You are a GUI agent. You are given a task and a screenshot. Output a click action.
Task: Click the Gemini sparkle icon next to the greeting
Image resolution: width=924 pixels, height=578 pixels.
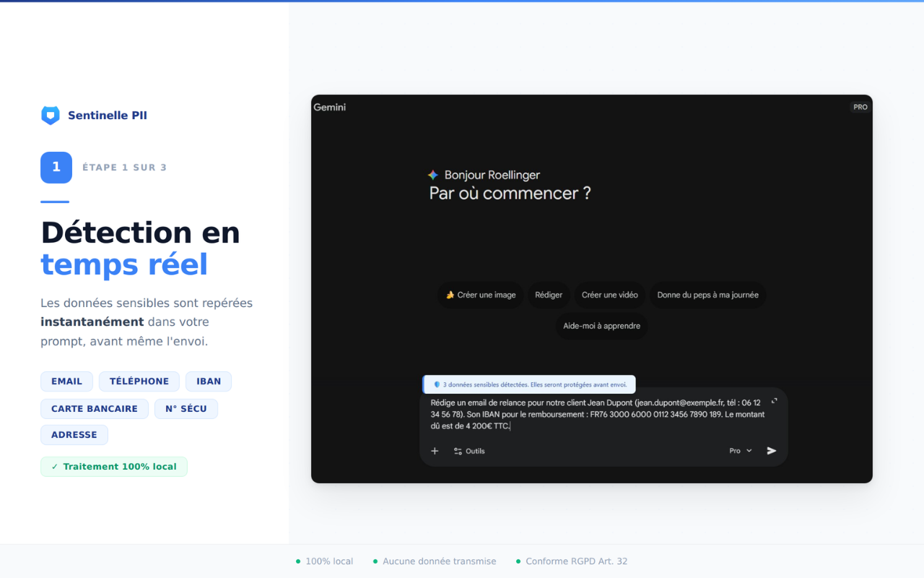point(433,174)
